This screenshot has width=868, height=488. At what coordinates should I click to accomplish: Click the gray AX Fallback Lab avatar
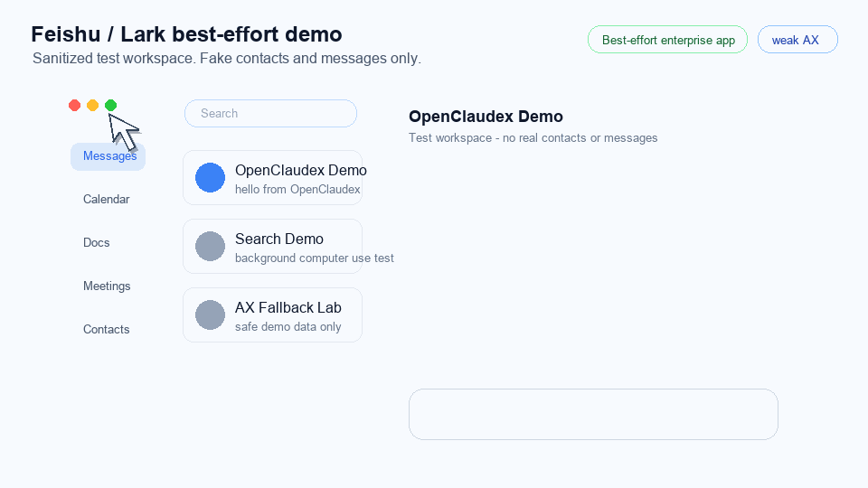coord(211,314)
